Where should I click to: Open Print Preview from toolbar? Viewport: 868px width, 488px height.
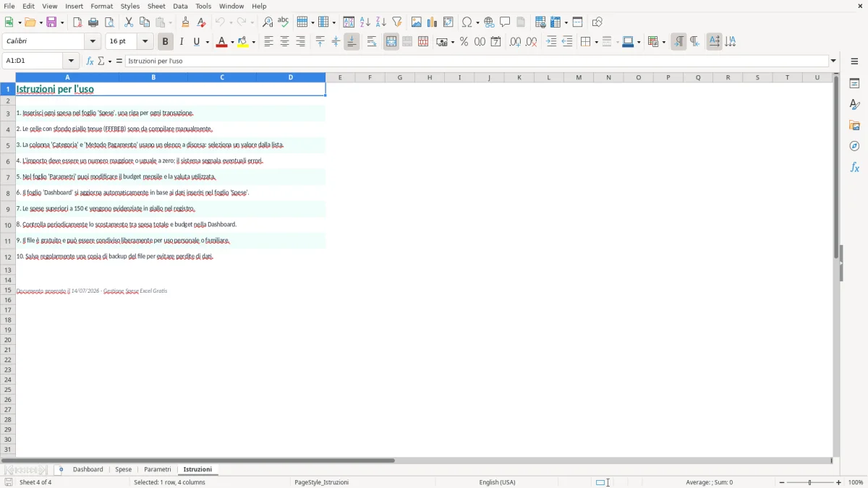click(109, 22)
